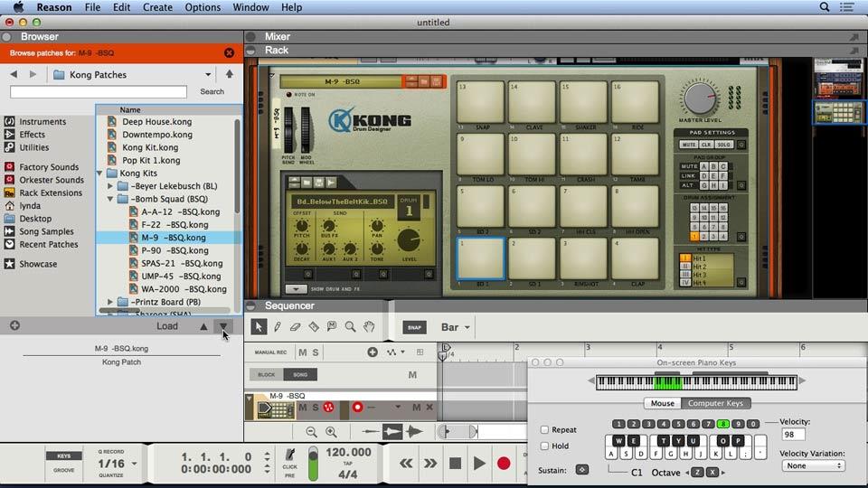Switch to the Mouse tab
Screen dimensions: 868x488
pos(663,403)
